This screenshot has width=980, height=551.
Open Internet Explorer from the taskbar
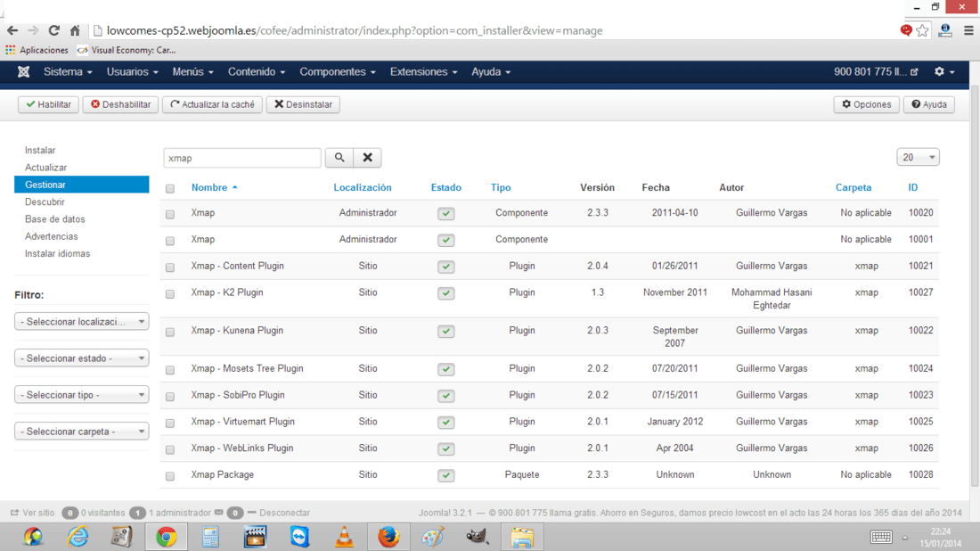[x=78, y=538]
